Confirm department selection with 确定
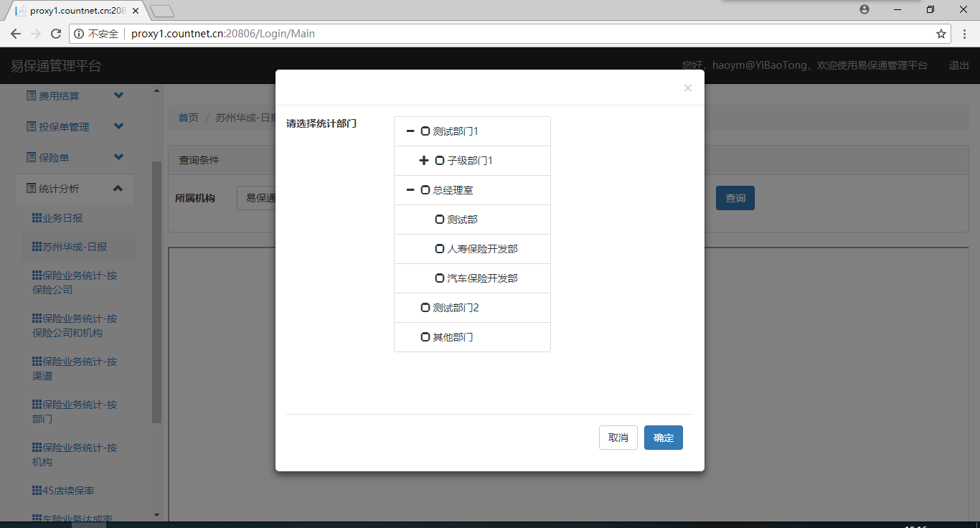The height and width of the screenshot is (528, 980). pyautogui.click(x=664, y=438)
